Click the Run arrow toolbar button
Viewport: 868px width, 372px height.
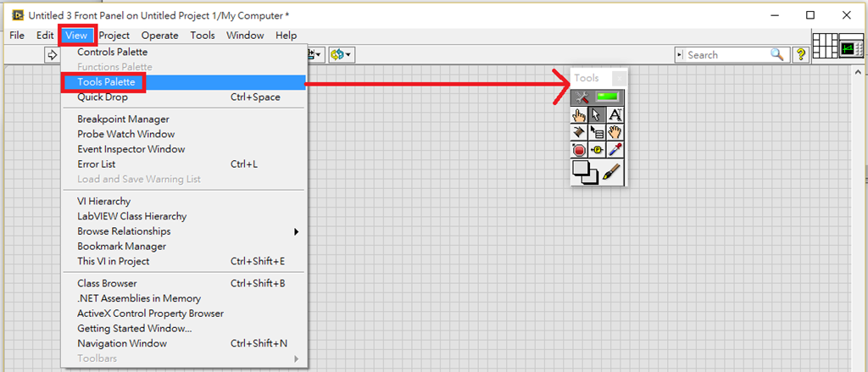[x=52, y=55]
